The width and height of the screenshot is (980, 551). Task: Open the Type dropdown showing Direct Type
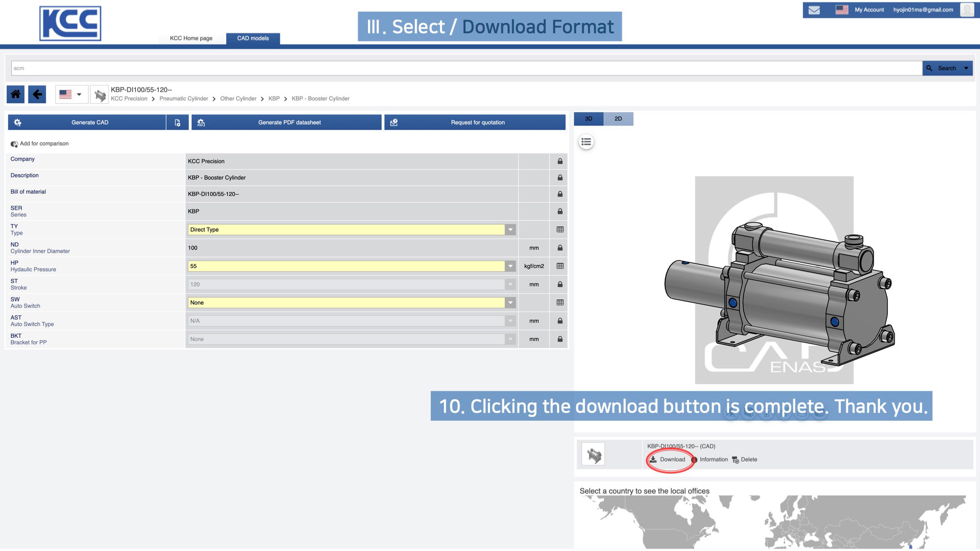(510, 229)
